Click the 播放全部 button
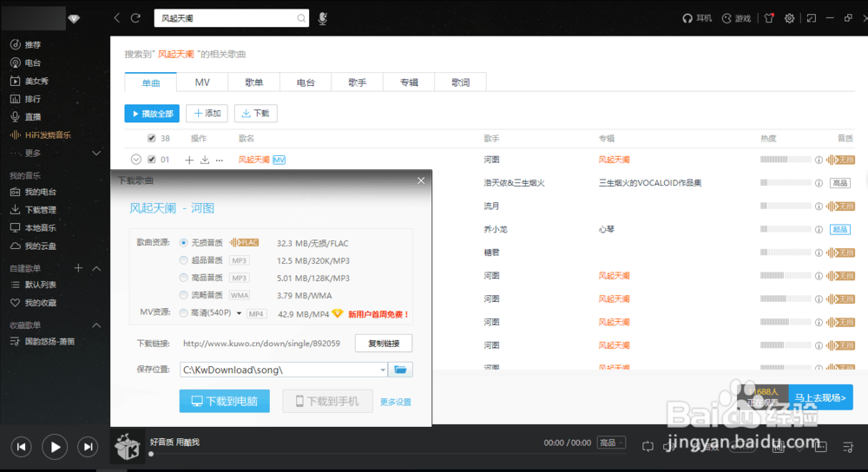Screen dimensions: 868x472 click(152, 114)
